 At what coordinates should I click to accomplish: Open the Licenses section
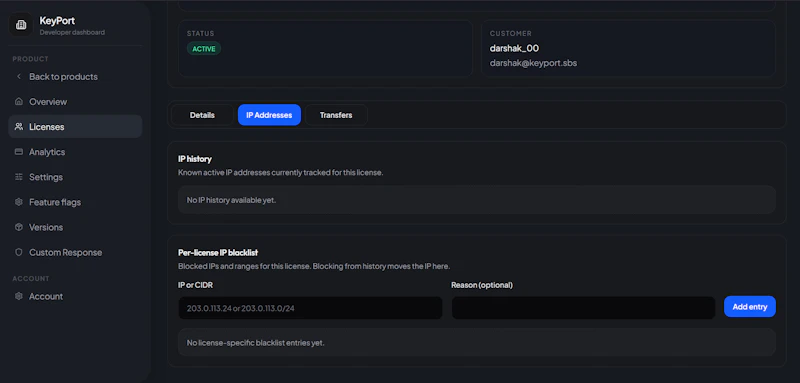click(x=75, y=126)
